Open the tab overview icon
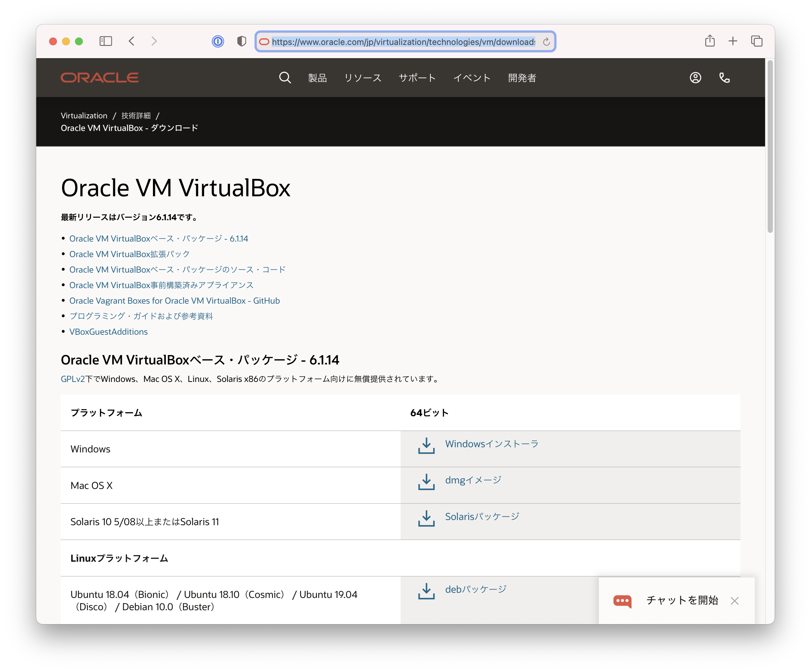 (x=756, y=41)
